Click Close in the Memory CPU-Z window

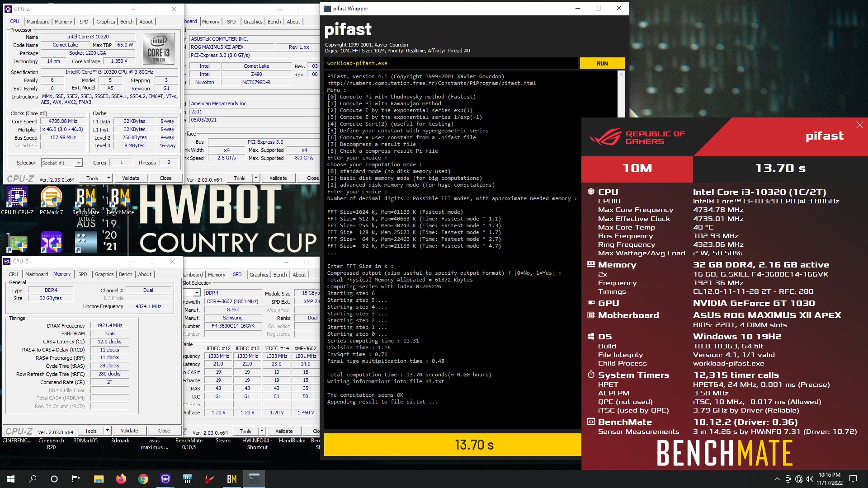pyautogui.click(x=164, y=431)
